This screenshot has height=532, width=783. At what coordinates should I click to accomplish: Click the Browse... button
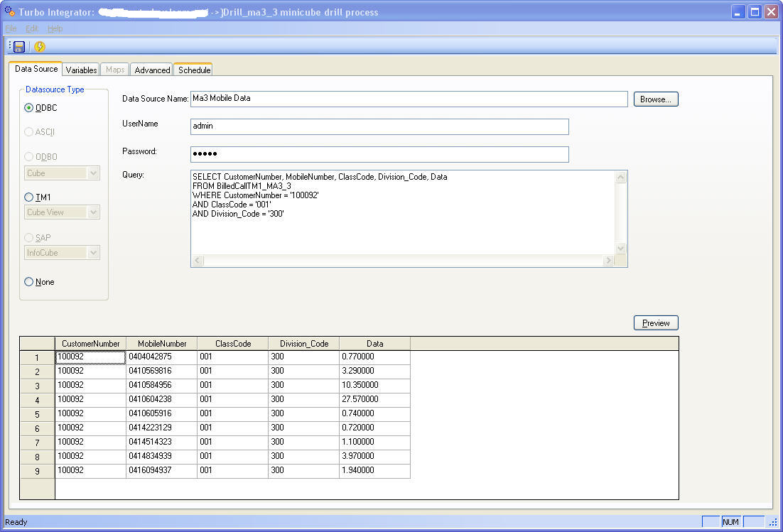point(655,99)
